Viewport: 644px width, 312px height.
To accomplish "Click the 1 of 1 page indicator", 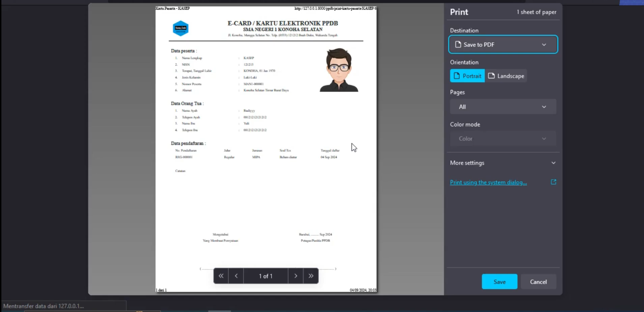I will (x=265, y=276).
